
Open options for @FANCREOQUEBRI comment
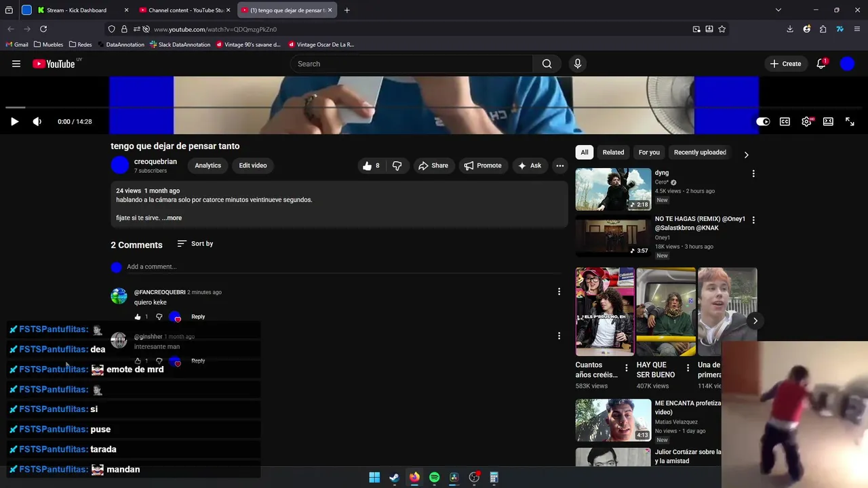[x=559, y=291]
